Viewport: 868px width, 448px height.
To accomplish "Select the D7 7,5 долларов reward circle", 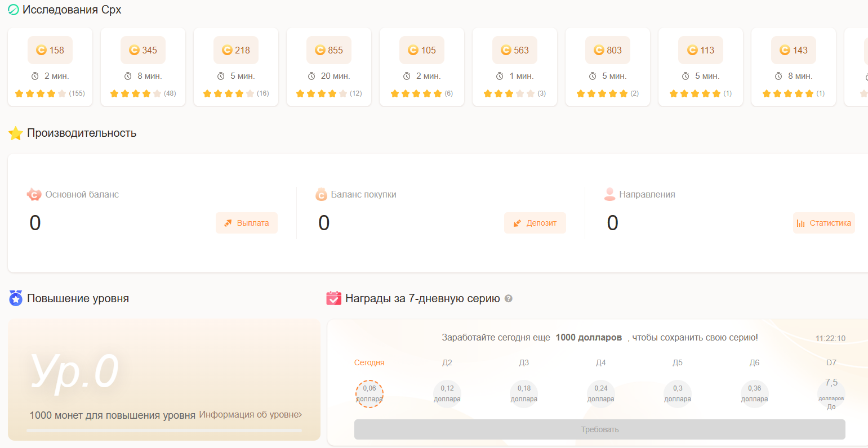I will click(x=831, y=393).
